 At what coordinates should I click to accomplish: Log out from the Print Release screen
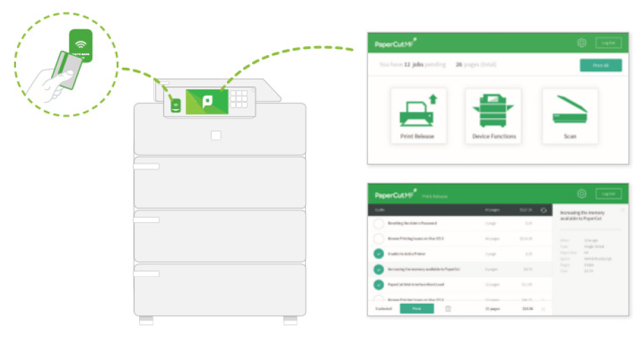608,194
